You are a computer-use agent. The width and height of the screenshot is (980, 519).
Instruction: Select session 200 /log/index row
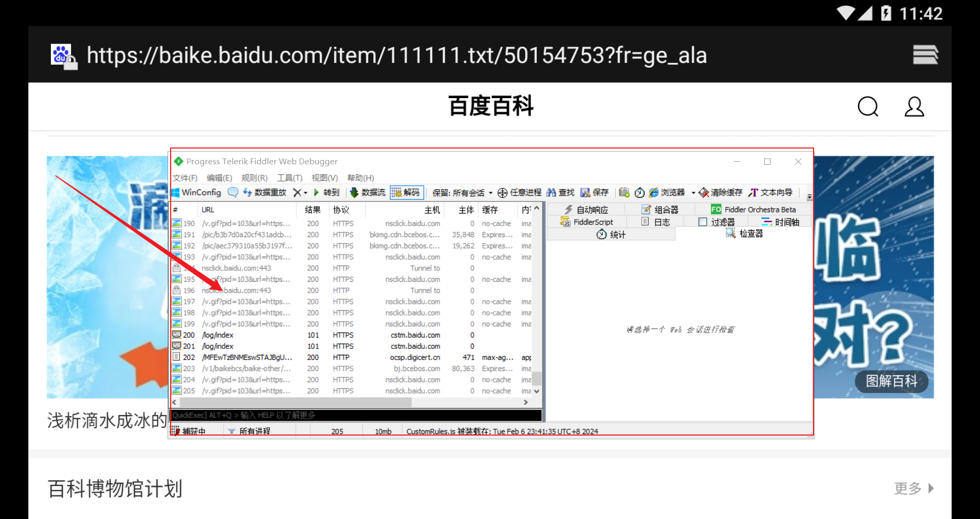point(352,335)
